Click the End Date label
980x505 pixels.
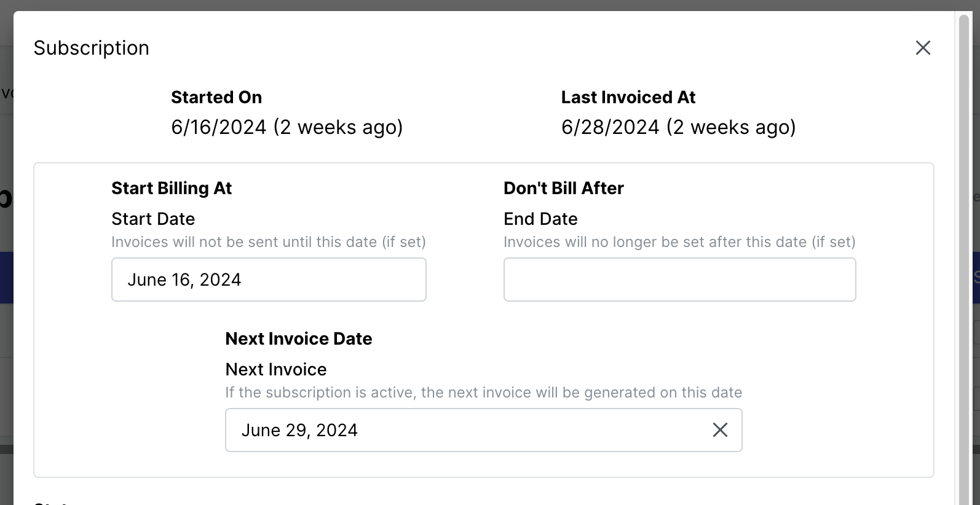[540, 219]
